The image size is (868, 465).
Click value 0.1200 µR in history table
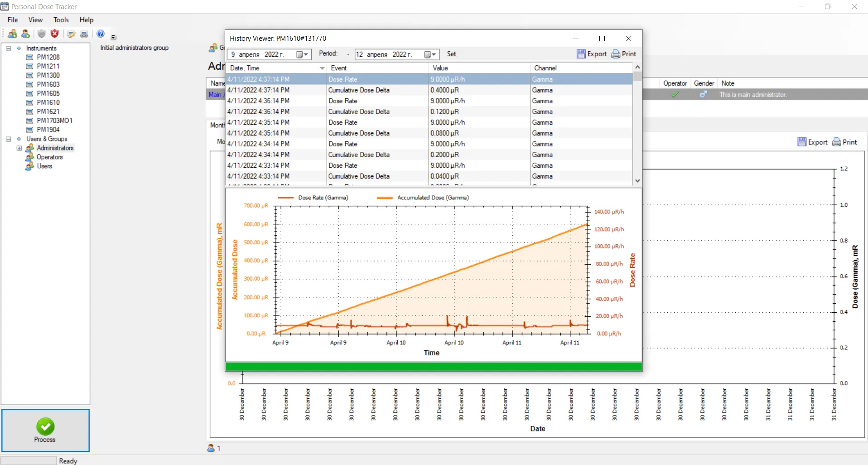point(444,111)
